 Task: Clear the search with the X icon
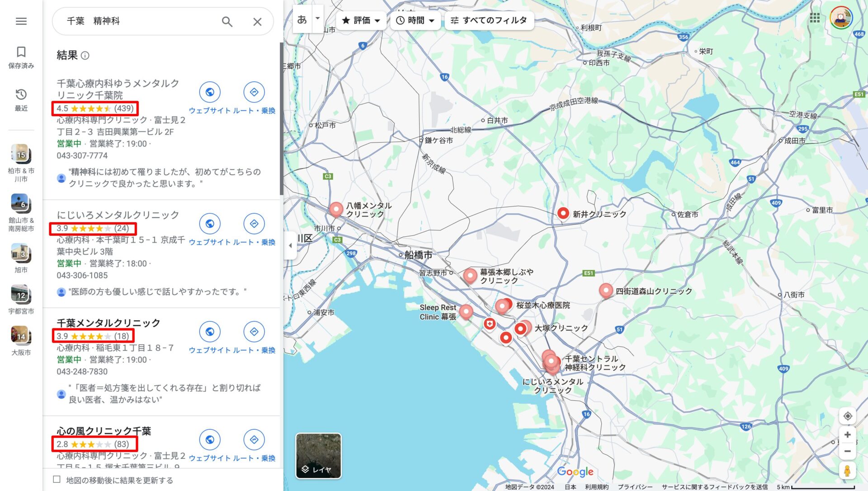point(257,21)
